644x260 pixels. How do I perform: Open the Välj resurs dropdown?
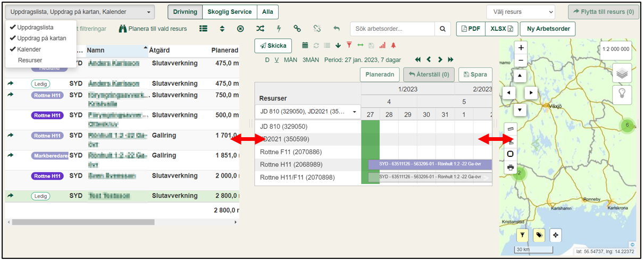click(x=520, y=12)
